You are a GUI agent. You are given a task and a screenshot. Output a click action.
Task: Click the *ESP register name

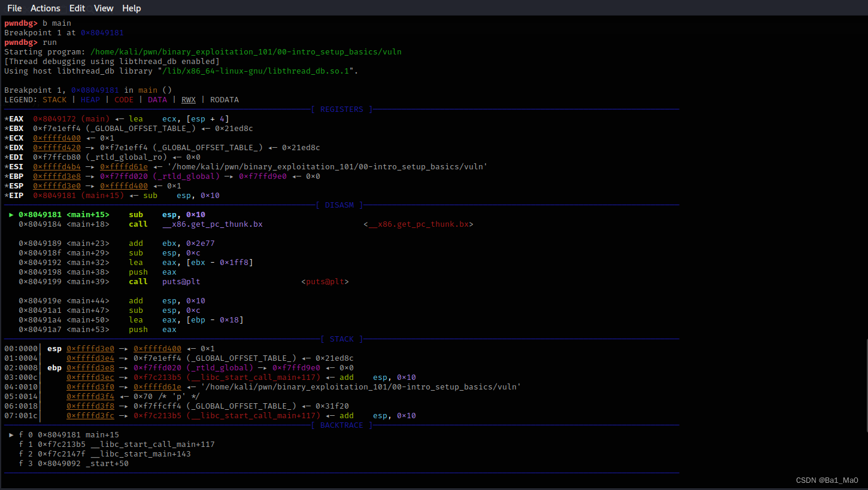(14, 186)
